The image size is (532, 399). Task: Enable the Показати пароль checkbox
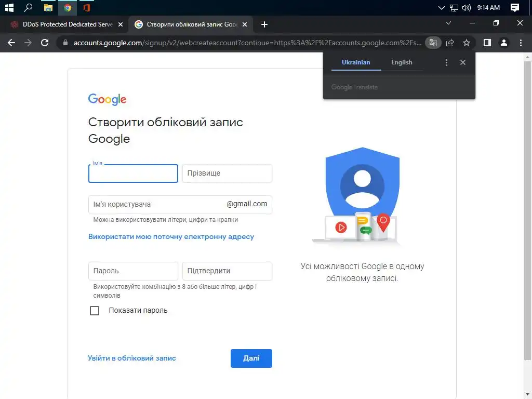(95, 311)
